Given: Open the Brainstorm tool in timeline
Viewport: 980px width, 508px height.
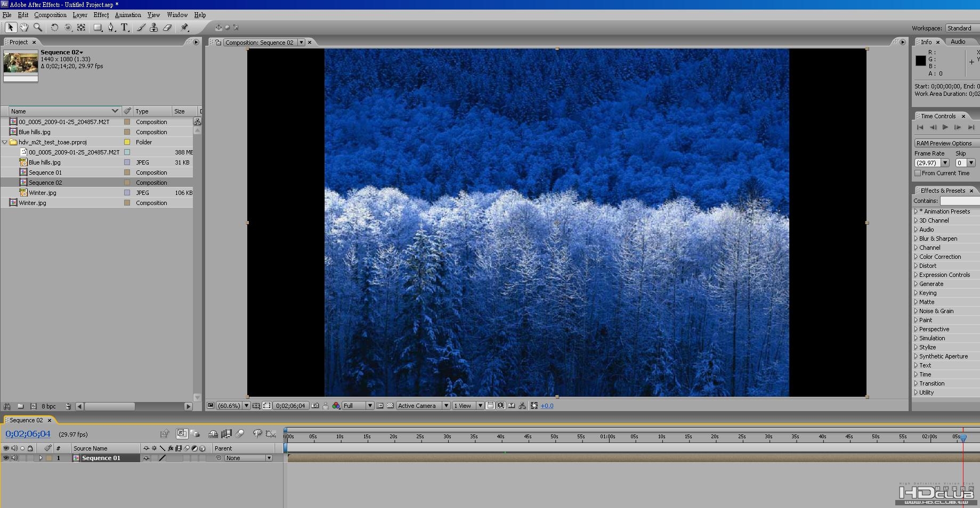Looking at the screenshot, I should [x=257, y=434].
